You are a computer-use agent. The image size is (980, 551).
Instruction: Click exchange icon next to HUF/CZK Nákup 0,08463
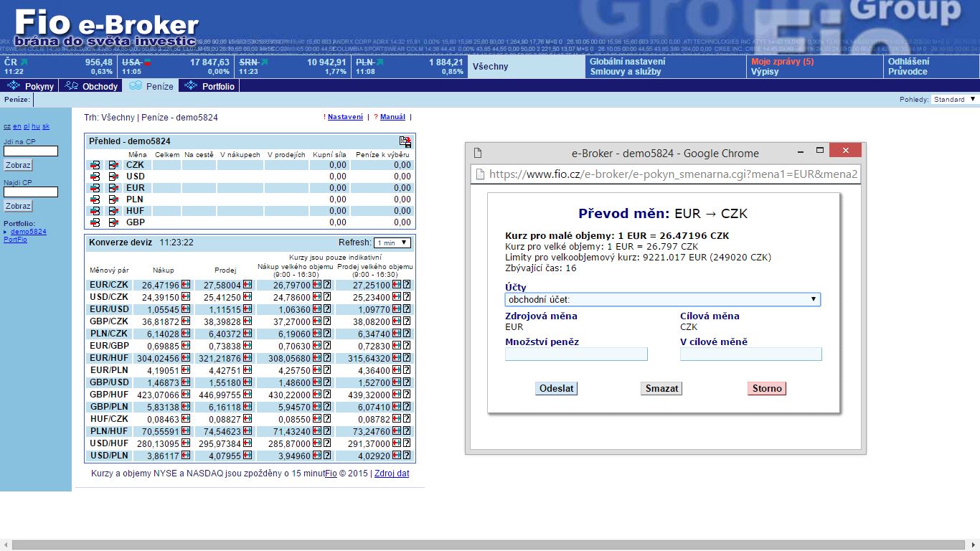(x=185, y=419)
